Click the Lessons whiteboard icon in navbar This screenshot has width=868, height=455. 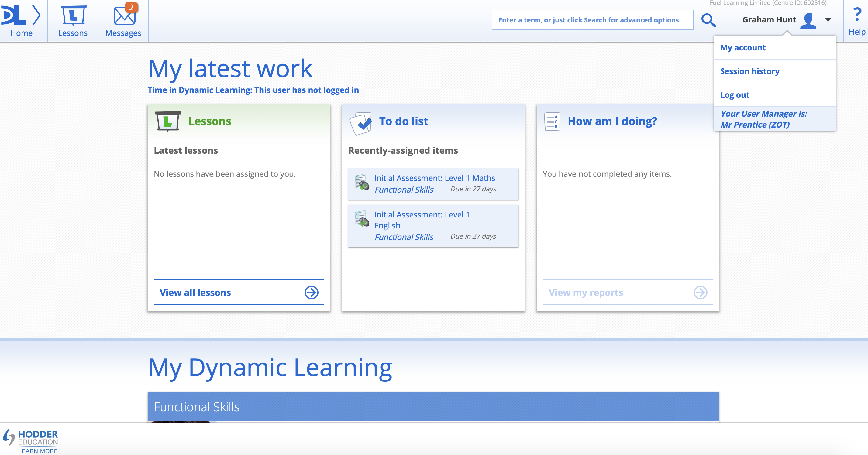coord(73,15)
